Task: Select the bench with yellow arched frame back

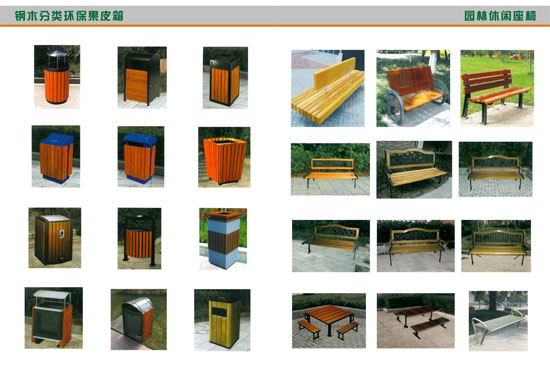Action: pos(416,246)
